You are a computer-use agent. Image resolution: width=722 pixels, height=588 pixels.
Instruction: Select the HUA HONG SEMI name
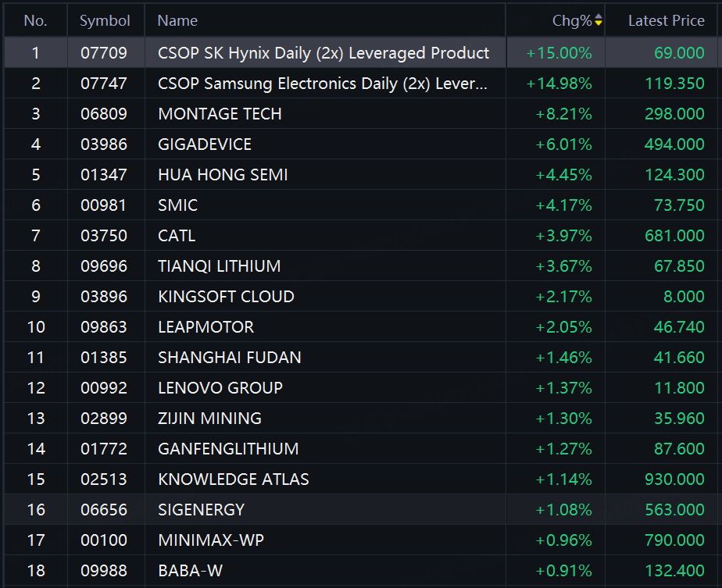pyautogui.click(x=223, y=175)
